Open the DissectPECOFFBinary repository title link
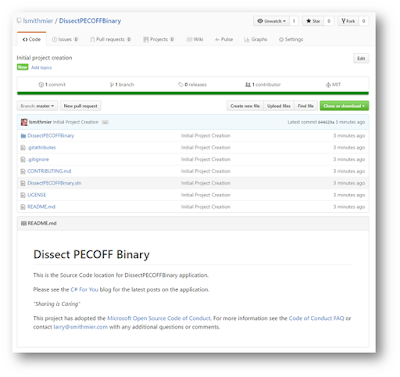The image size is (400, 377). tap(90, 21)
